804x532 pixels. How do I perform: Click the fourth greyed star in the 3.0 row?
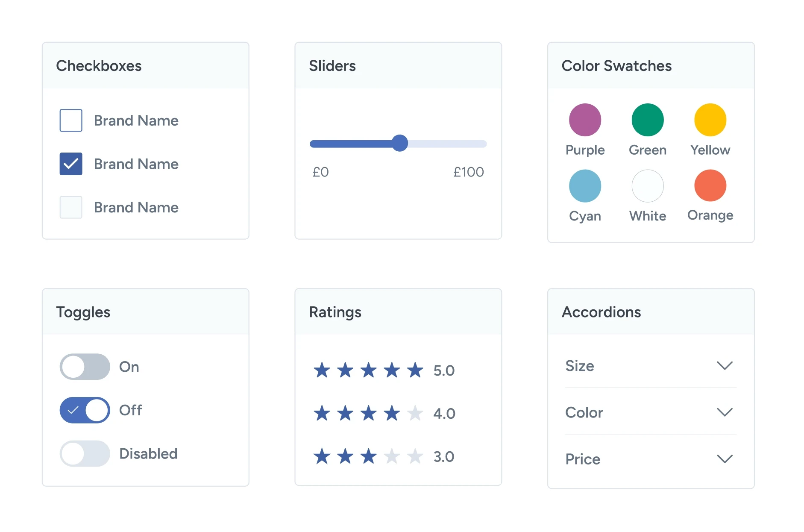(x=392, y=456)
